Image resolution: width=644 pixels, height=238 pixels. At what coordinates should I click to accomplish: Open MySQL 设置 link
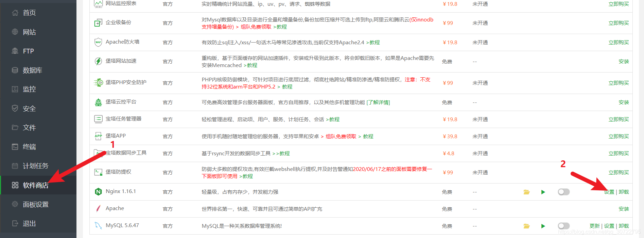click(x=609, y=226)
